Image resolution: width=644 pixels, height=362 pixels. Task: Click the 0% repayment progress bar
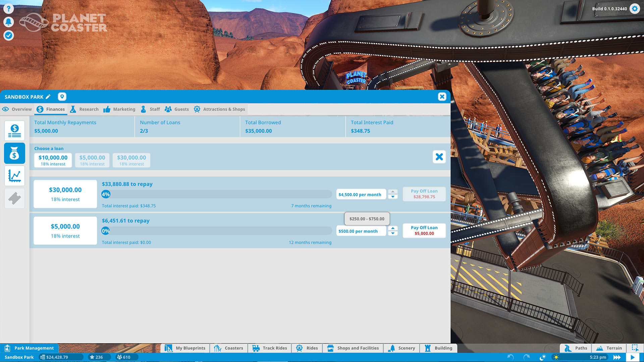[217, 231]
